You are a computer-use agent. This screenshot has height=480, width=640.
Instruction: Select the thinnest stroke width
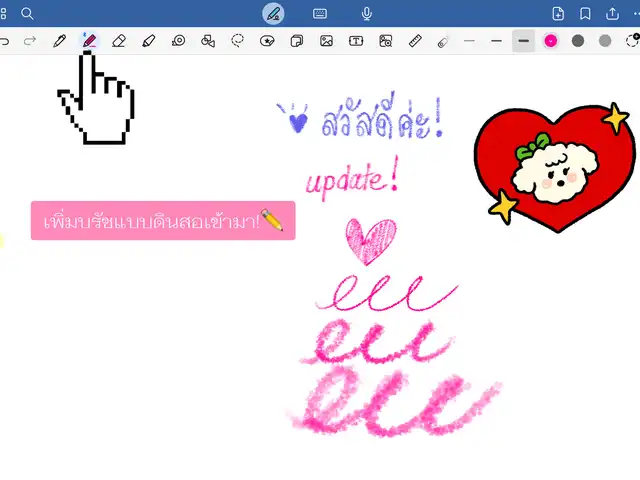[x=469, y=41]
